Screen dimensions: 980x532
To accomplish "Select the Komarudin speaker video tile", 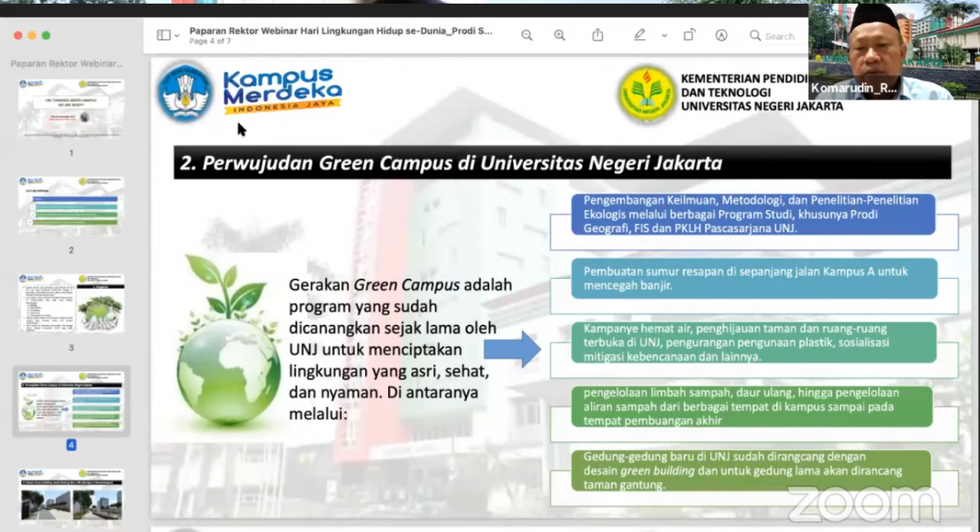I will point(893,50).
